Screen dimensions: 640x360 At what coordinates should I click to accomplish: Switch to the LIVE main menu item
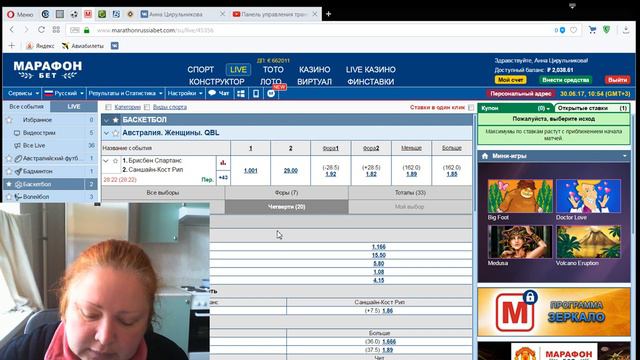tap(238, 69)
